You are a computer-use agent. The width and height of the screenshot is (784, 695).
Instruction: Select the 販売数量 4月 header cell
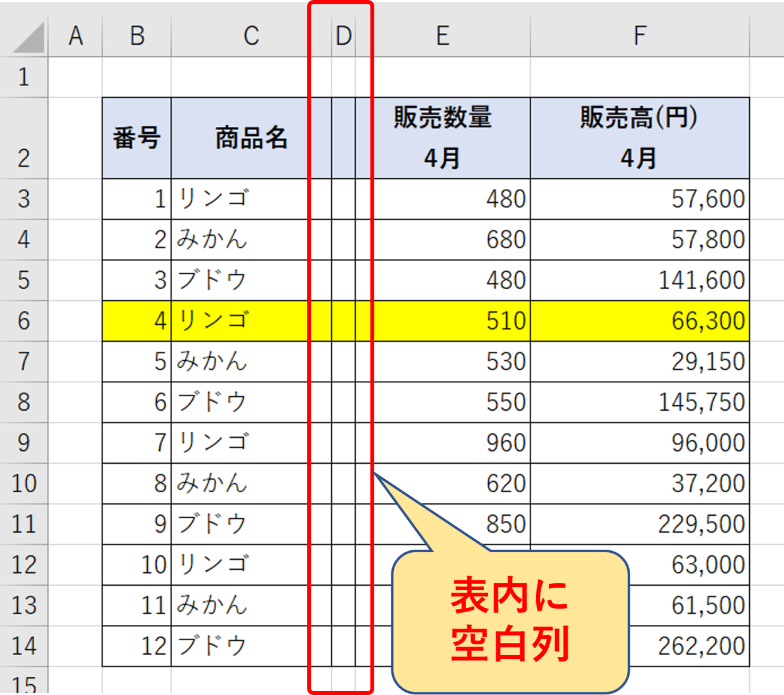tap(443, 138)
